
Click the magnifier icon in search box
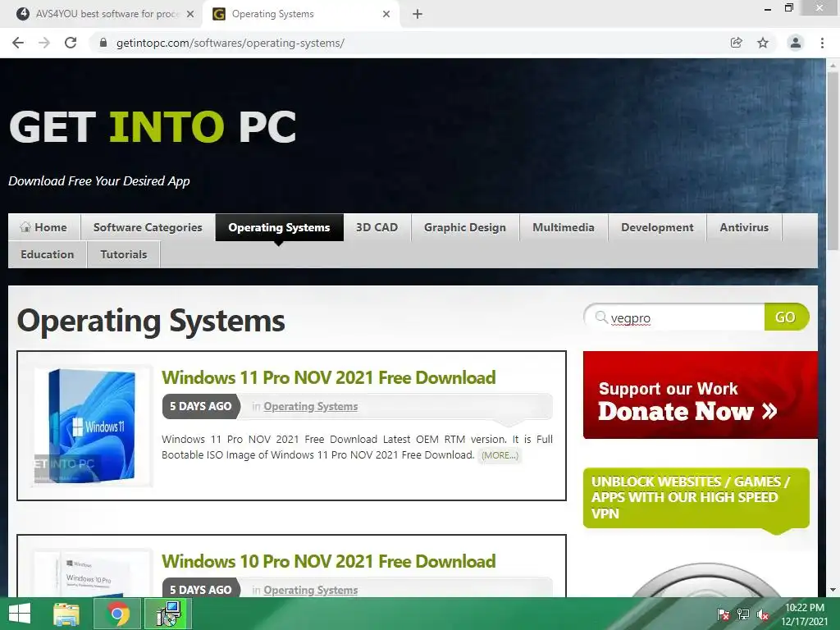coord(601,317)
